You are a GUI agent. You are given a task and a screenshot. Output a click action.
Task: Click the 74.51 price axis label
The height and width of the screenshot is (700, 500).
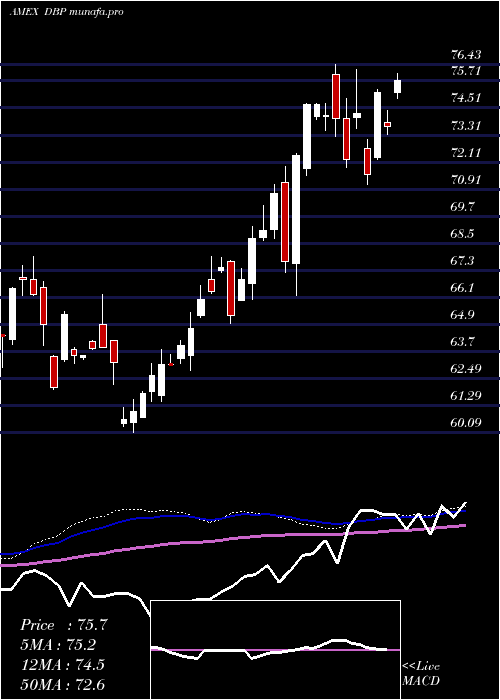(x=466, y=98)
